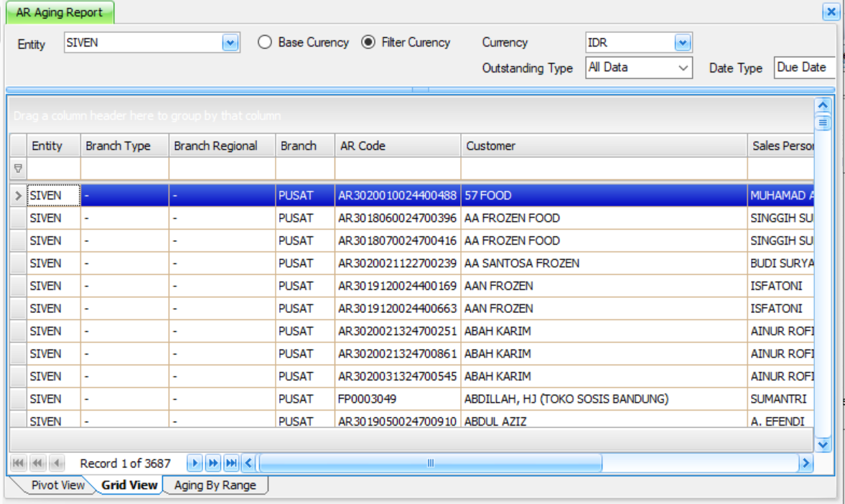Click vertical scrollbar down arrow
Viewport: 845px width, 504px height.
click(x=823, y=445)
